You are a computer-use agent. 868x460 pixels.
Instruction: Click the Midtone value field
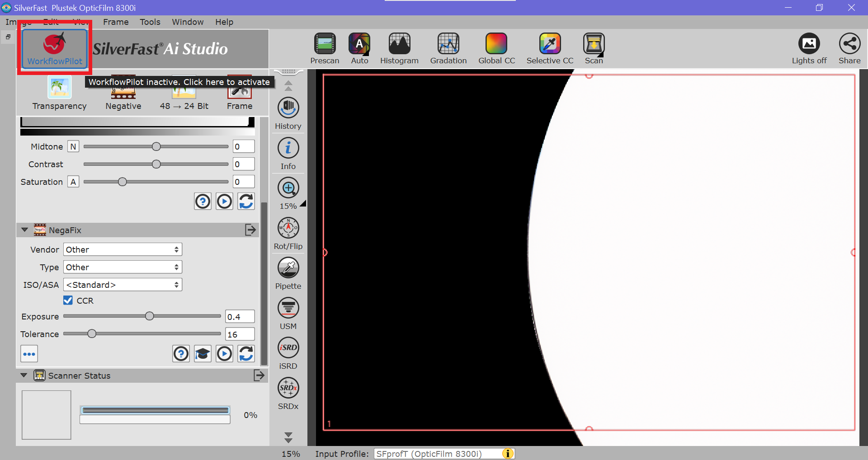click(x=244, y=146)
